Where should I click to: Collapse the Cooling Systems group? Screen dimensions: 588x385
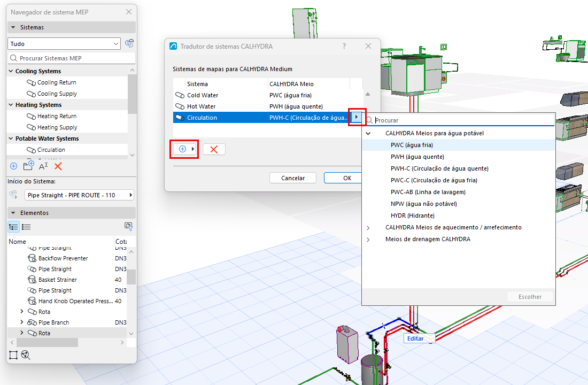(11, 71)
